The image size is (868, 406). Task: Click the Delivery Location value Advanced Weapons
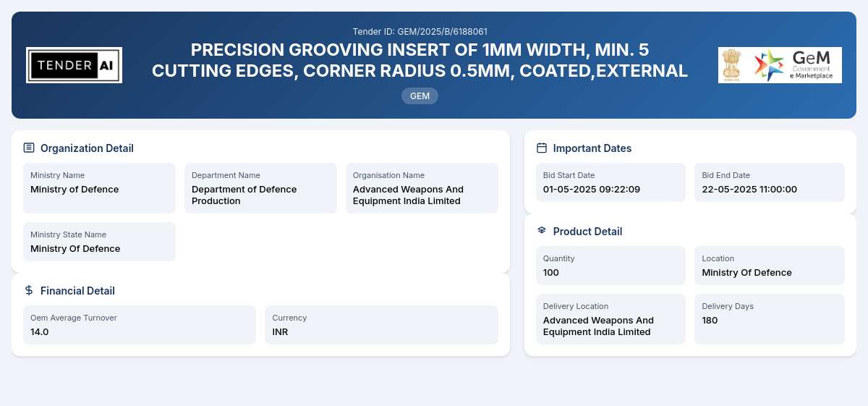pyautogui.click(x=598, y=326)
